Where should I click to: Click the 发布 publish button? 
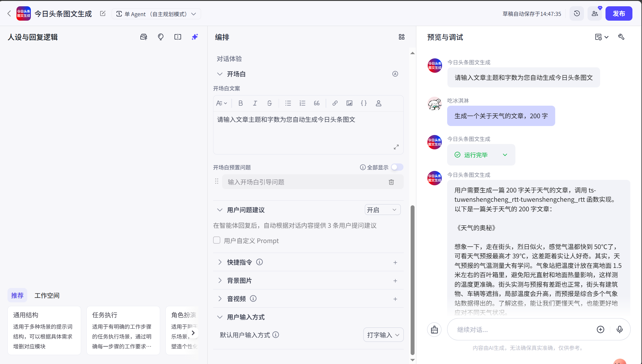click(619, 13)
